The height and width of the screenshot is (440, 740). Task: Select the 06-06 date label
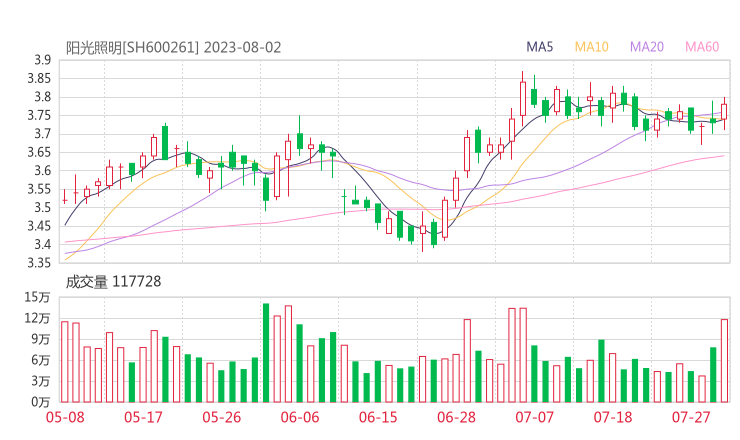(300, 417)
